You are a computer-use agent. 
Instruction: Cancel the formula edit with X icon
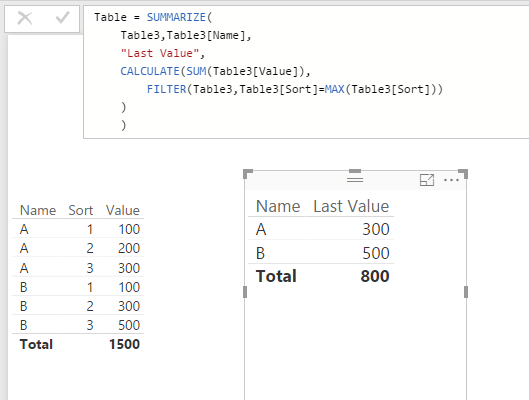coord(25,18)
